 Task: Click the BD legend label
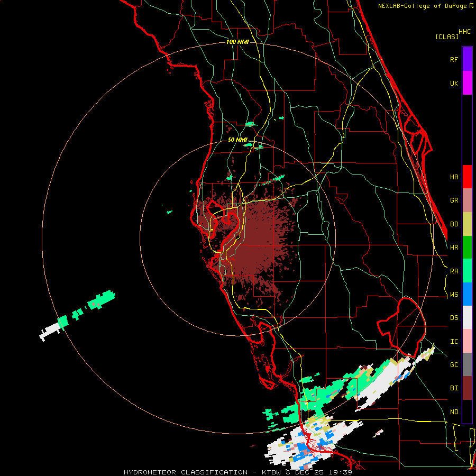454,224
